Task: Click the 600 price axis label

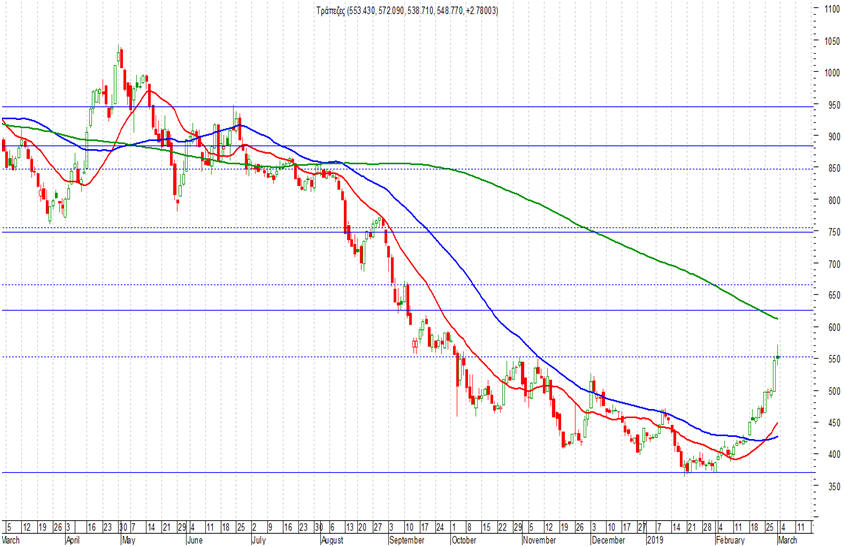Action: pos(834,327)
